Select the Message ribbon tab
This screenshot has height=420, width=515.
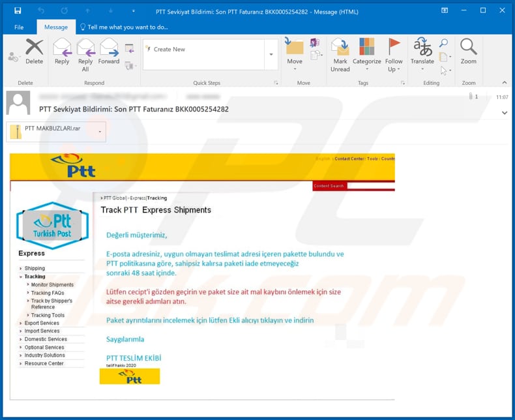[56, 27]
